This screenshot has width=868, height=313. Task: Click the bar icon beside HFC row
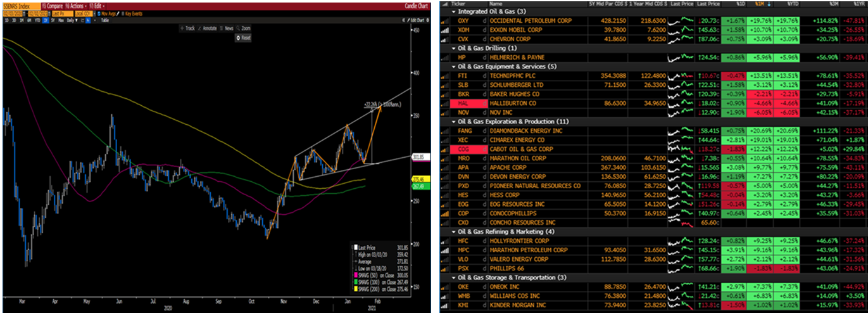pyautogui.click(x=444, y=241)
